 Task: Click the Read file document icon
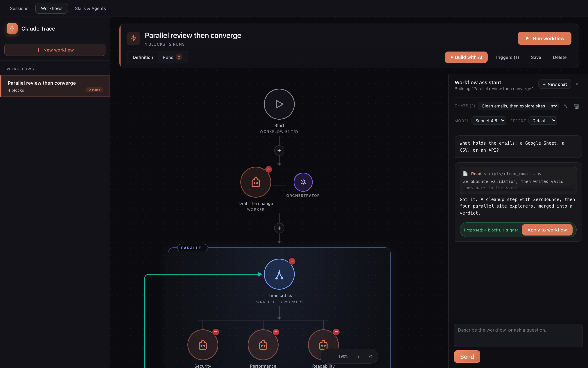[465, 173]
